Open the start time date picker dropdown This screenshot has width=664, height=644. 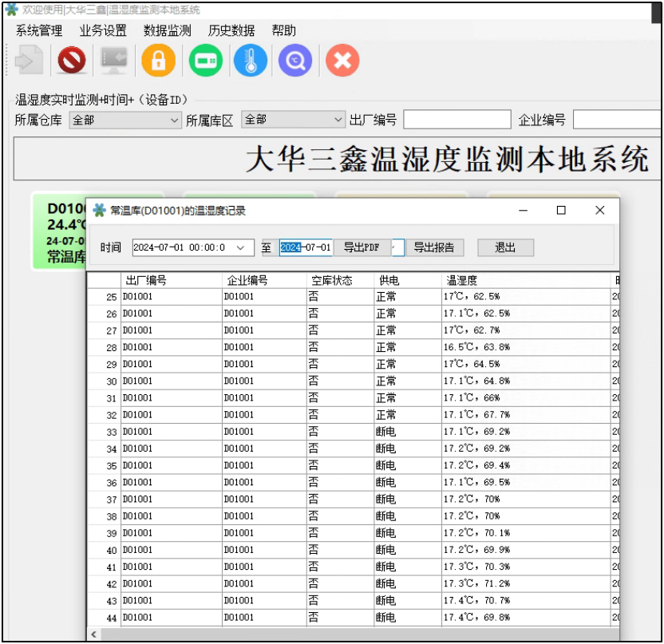240,248
